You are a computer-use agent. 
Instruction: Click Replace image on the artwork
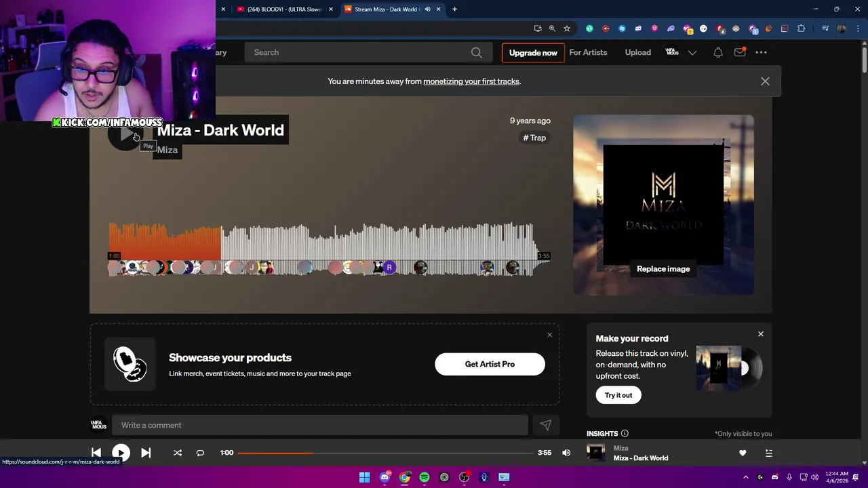[x=663, y=269]
